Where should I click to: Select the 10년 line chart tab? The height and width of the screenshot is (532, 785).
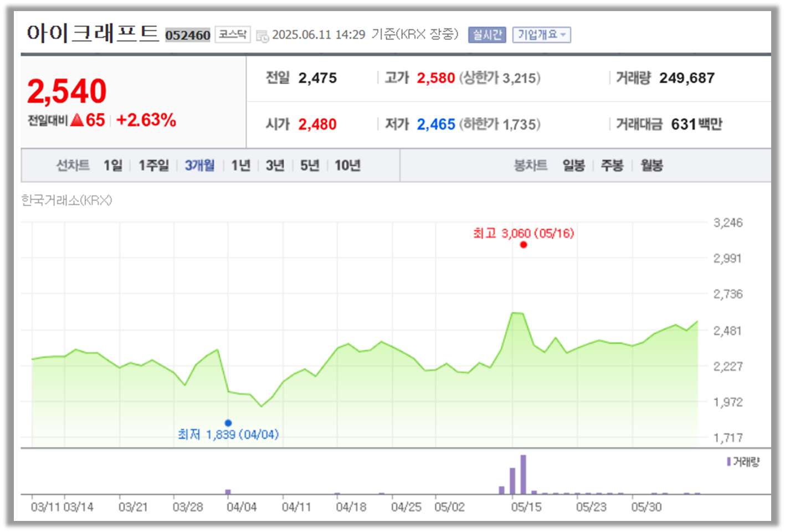[347, 165]
